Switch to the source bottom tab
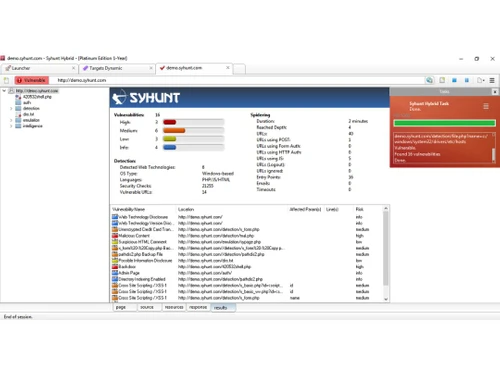The height and width of the screenshot is (375, 500). click(x=150, y=307)
